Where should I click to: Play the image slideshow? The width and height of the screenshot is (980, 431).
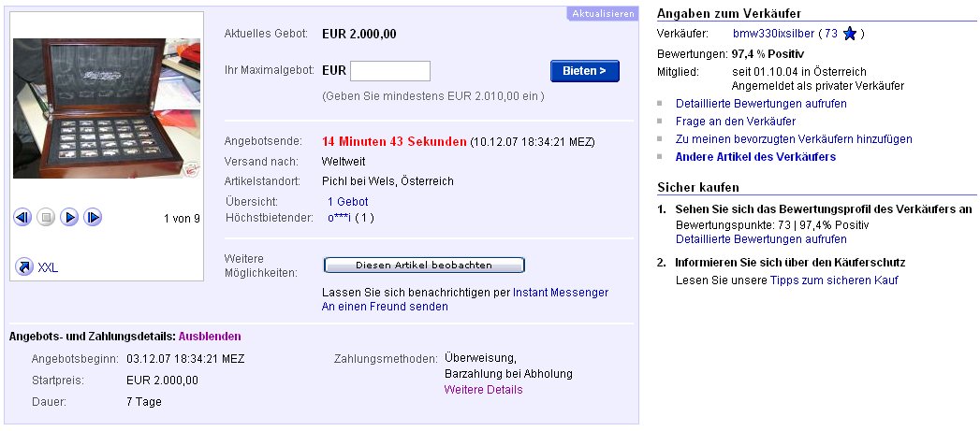pos(69,218)
